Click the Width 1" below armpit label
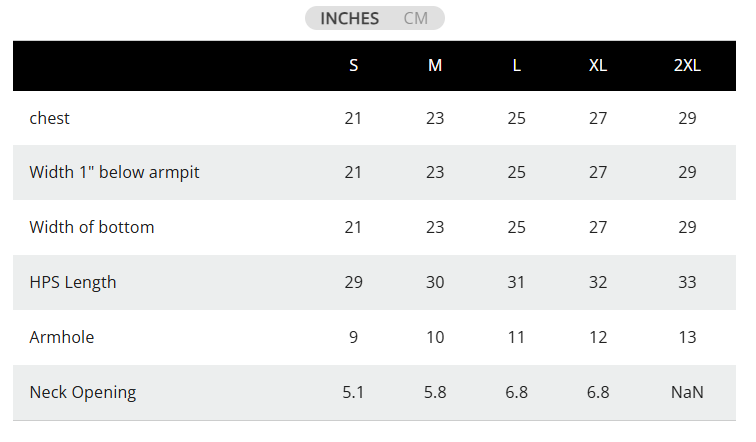756x442 pixels. point(114,172)
